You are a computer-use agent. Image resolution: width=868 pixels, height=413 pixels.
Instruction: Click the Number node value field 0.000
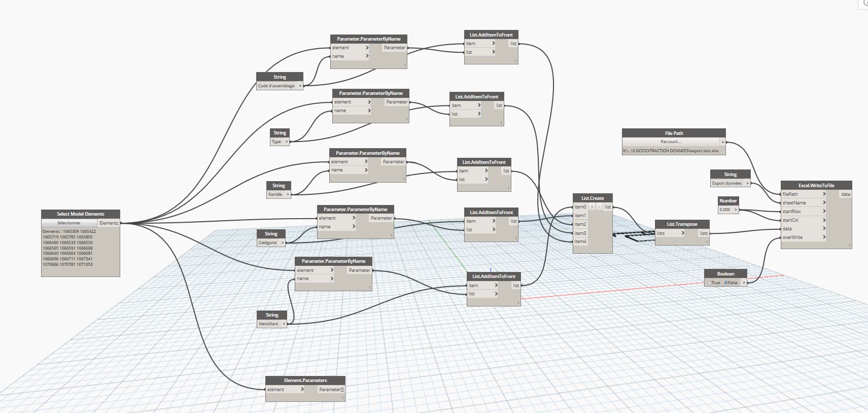(x=725, y=210)
